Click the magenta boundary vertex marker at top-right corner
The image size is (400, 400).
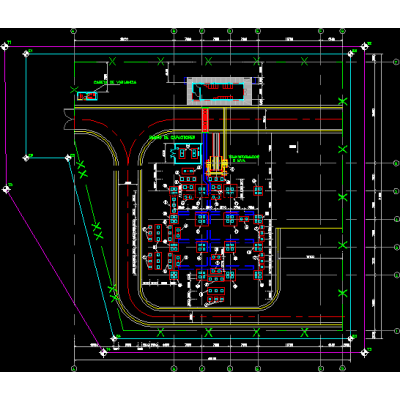365,47
